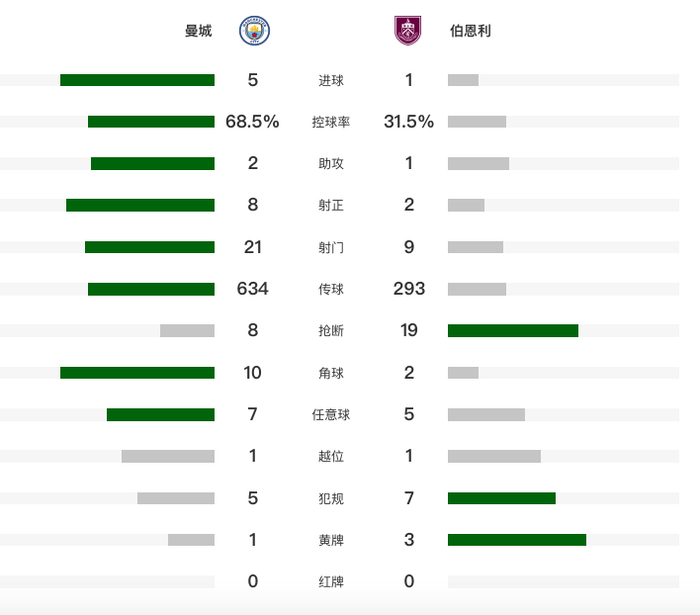Select the 任意球 stat label
Image resolution: width=700 pixels, height=615 pixels.
(x=331, y=415)
